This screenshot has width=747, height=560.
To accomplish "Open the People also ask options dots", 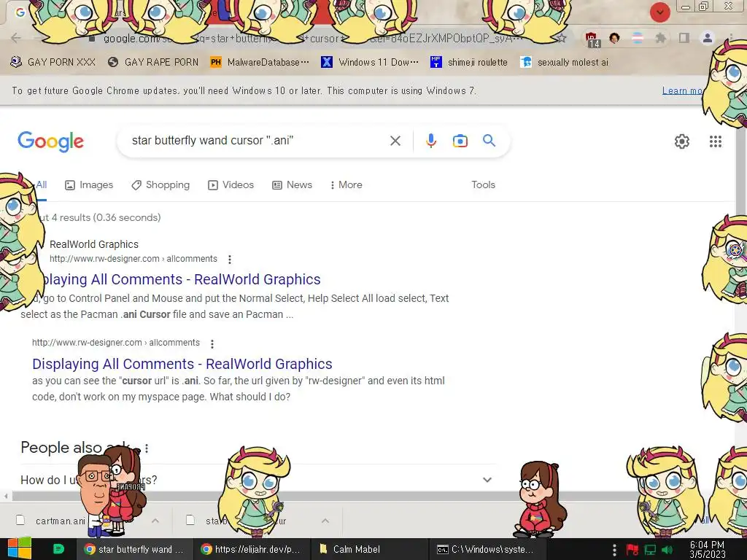I will (x=147, y=448).
